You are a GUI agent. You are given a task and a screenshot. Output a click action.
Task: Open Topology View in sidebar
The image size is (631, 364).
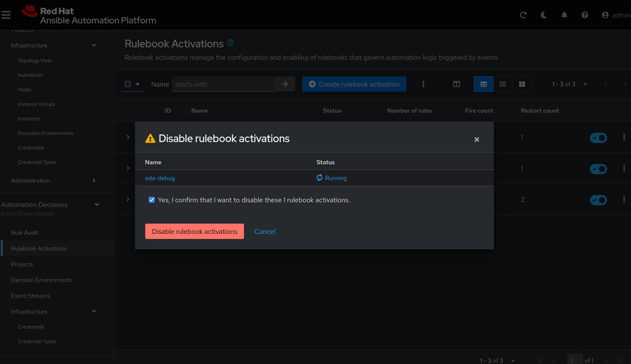[x=35, y=61]
